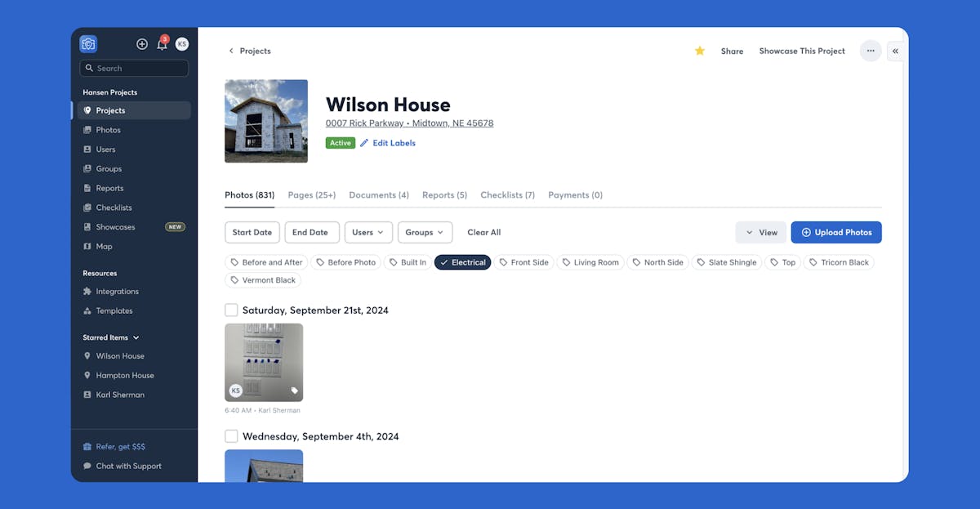Check the Wednesday, September 4th date checkbox
Viewport: 980px width, 509px height.
coord(231,436)
